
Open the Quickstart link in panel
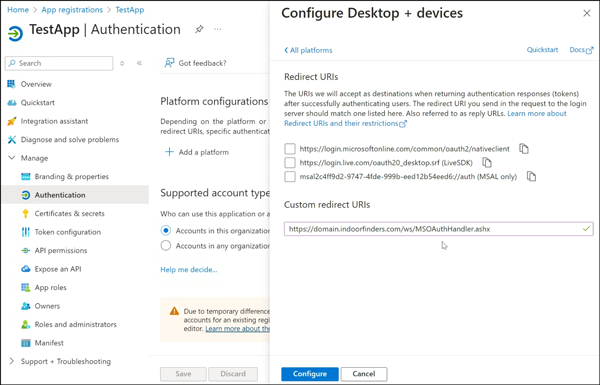[x=542, y=50]
